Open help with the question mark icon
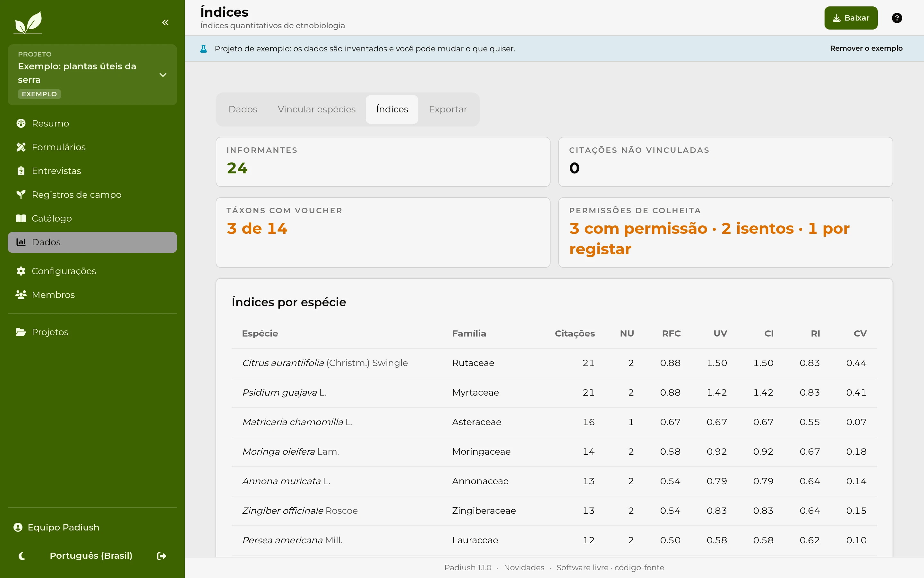The image size is (924, 578). pyautogui.click(x=897, y=18)
